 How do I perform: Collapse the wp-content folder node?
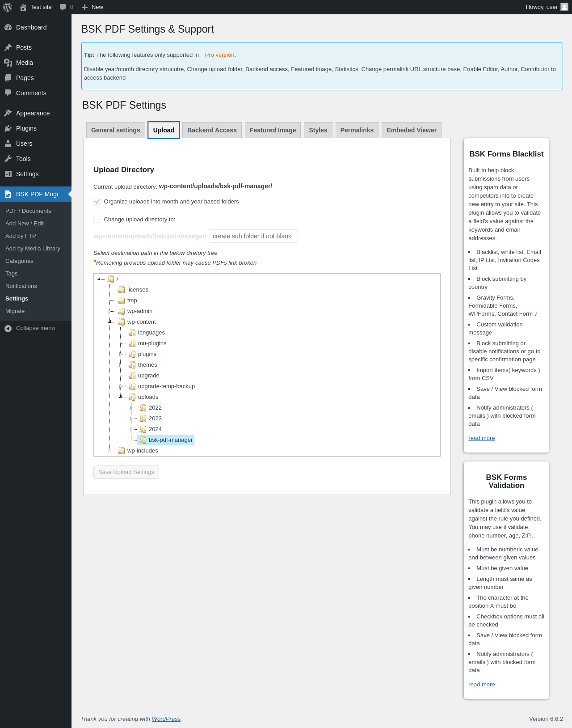110,322
